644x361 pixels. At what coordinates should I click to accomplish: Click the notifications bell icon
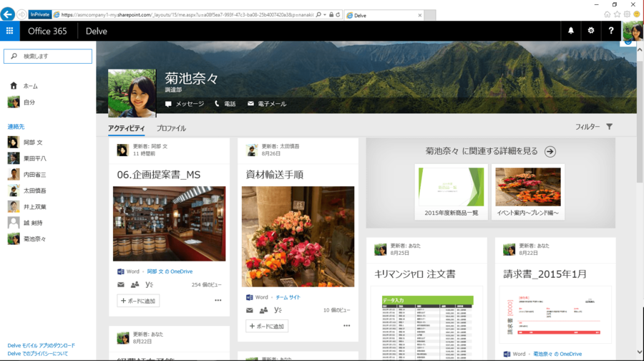[571, 31]
